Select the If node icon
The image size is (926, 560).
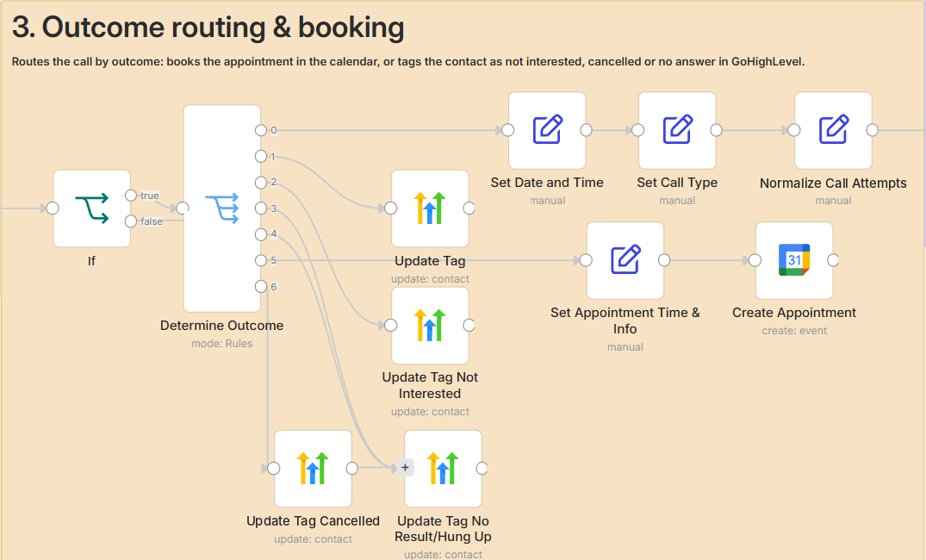click(92, 208)
